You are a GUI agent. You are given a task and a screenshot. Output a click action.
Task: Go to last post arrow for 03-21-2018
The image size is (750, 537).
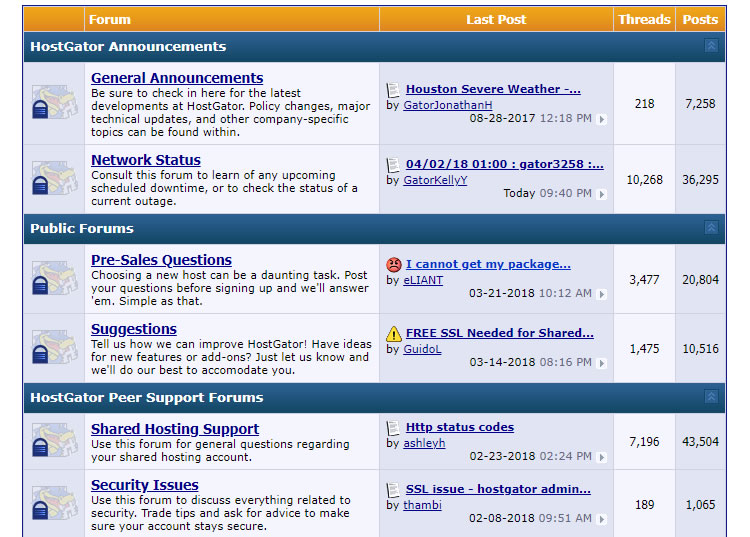(602, 294)
